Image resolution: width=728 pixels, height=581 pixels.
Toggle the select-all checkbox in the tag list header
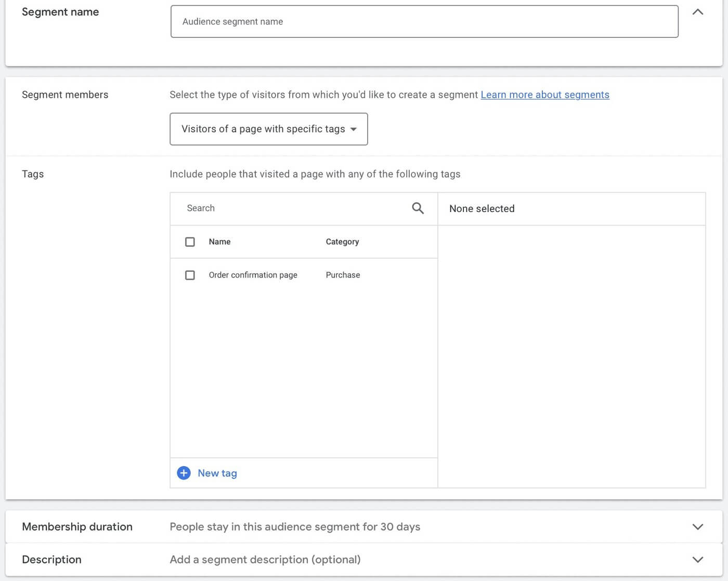click(190, 242)
